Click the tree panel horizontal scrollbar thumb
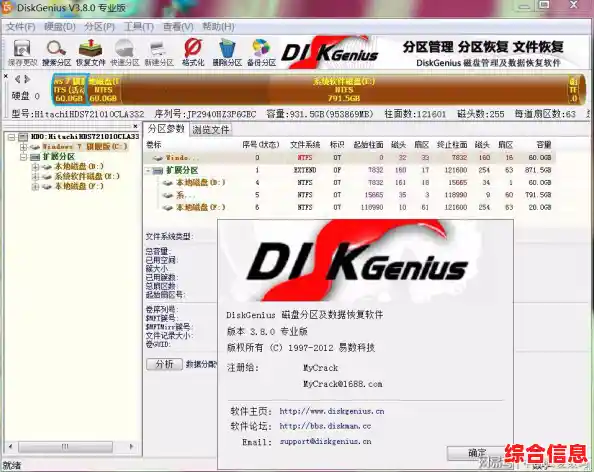The height and width of the screenshot is (472, 594). 66,447
